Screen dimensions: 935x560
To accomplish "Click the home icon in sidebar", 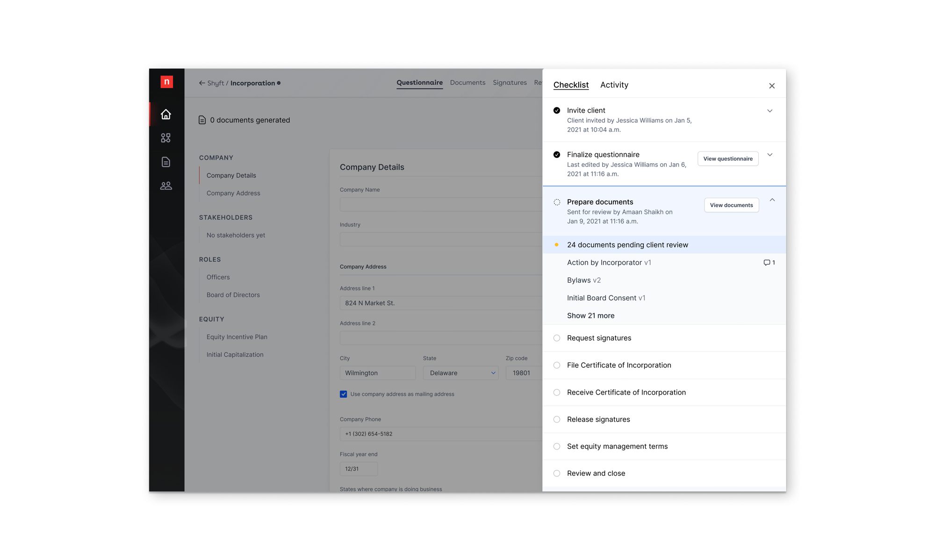I will (165, 114).
